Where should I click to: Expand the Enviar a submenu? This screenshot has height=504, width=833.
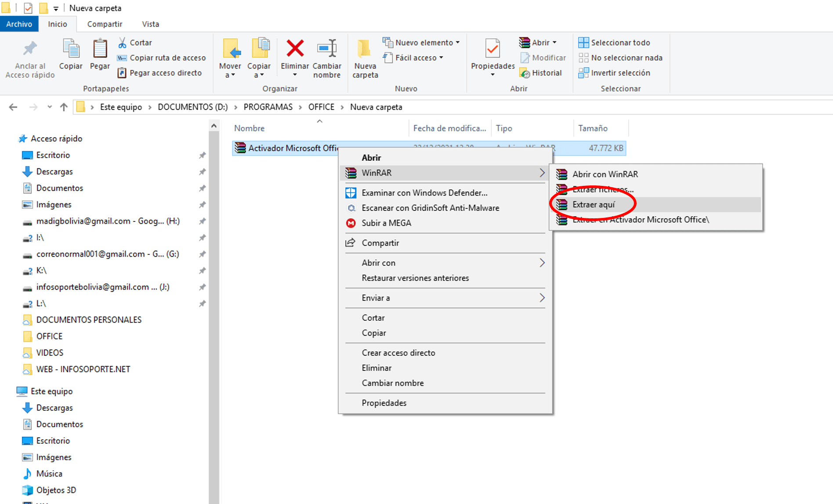tap(445, 298)
